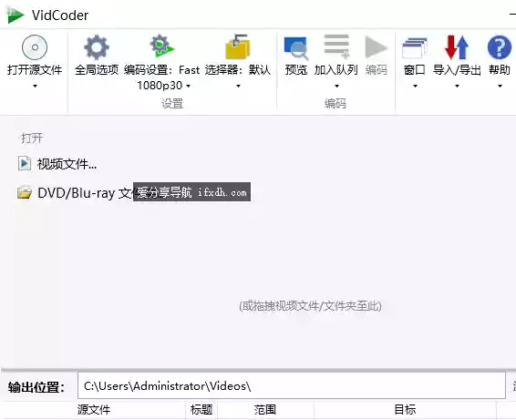
Task: Click the open folder icon beside DVD/Blu-ray
Action: click(25, 192)
